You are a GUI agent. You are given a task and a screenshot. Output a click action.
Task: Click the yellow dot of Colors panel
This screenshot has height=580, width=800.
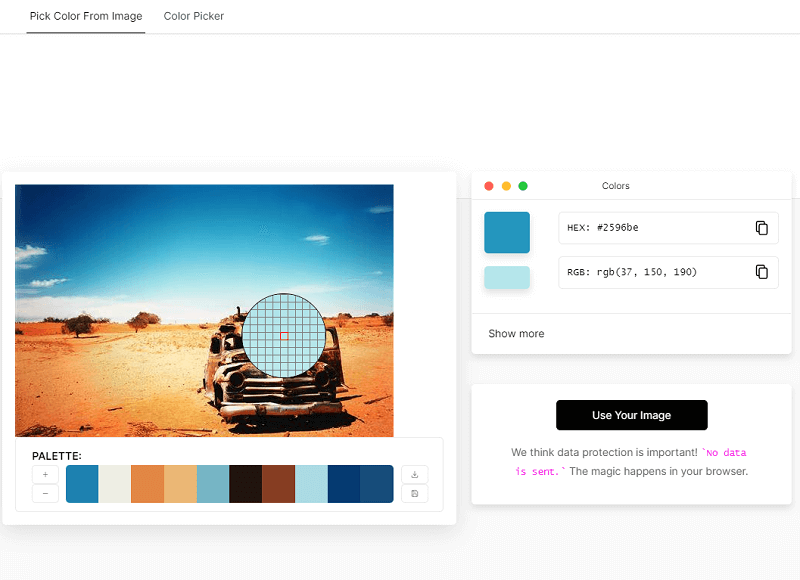click(x=506, y=186)
